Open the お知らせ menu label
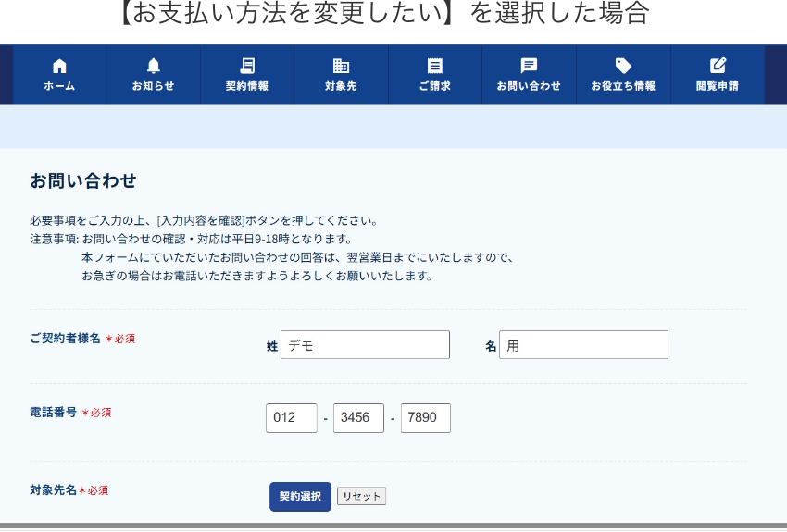The width and height of the screenshot is (787, 532). coord(153,86)
